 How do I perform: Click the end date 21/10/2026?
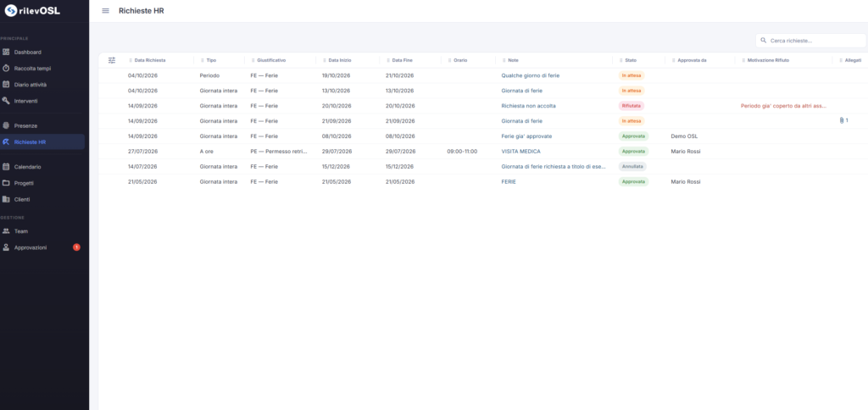point(400,75)
